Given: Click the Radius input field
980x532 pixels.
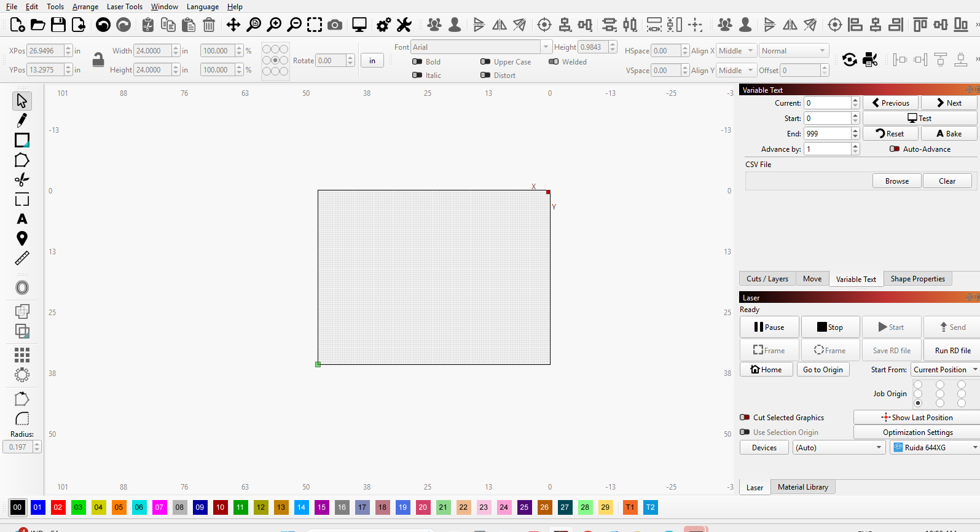Looking at the screenshot, I should [x=18, y=447].
